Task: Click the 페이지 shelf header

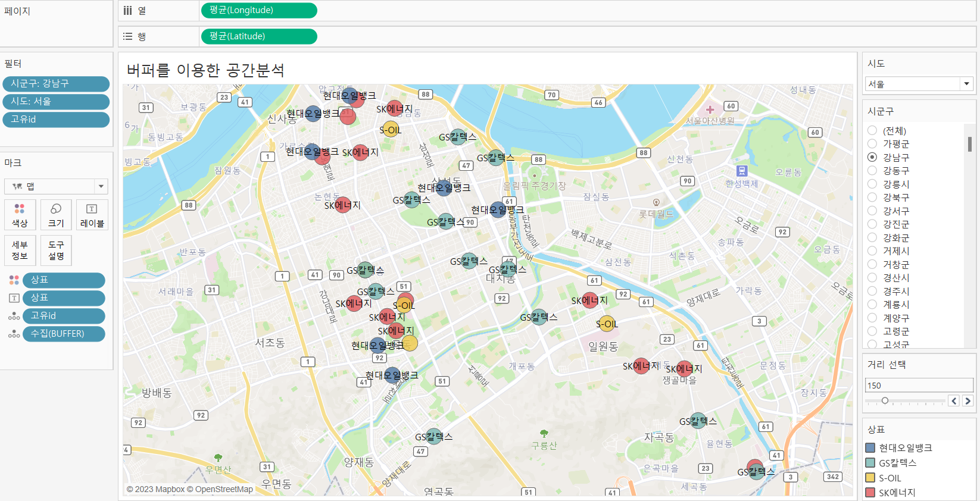Action: pos(17,11)
